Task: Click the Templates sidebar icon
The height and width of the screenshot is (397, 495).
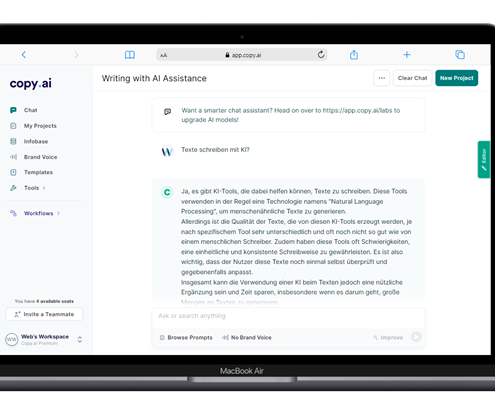Action: [x=13, y=172]
